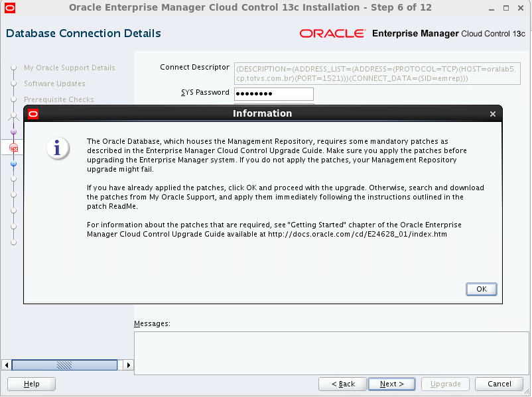
Task: Close the Information dialog with the X
Action: (x=493, y=113)
